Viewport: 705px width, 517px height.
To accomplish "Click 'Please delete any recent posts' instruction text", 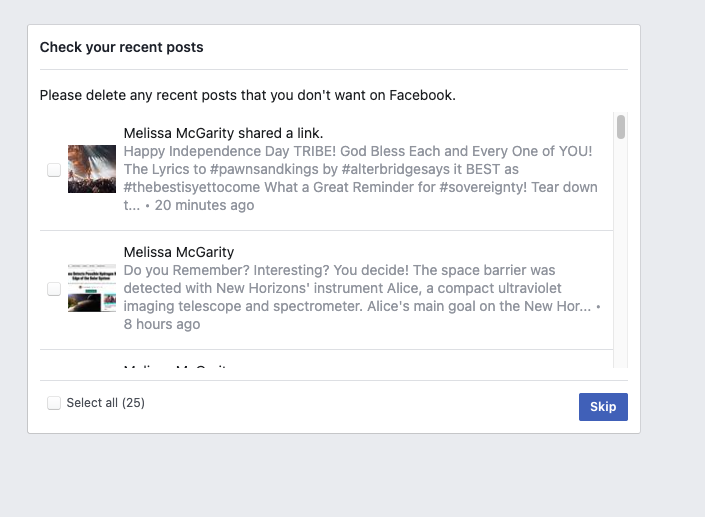I will tap(248, 95).
